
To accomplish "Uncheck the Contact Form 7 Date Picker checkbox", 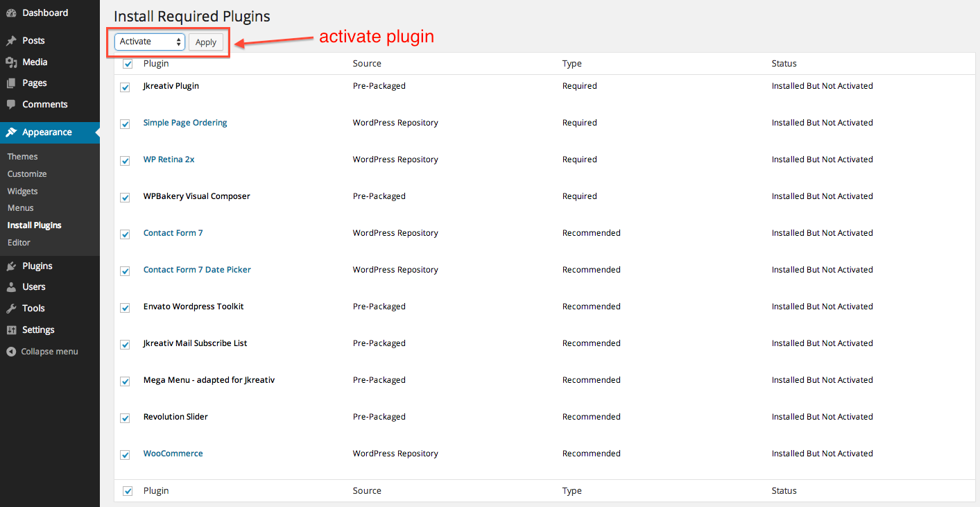I will point(125,271).
